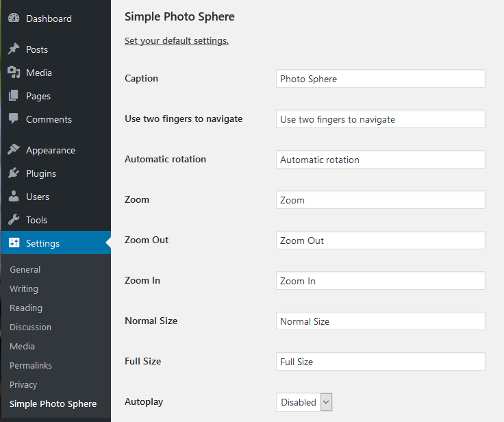The width and height of the screenshot is (504, 422).
Task: Click the Settings sliders icon
Action: (x=14, y=243)
